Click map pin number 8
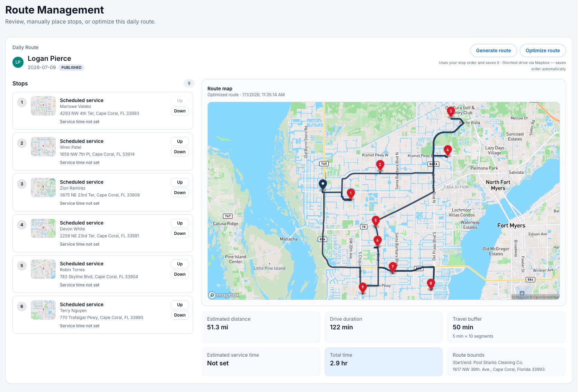Viewport: 578px width, 392px height. [x=431, y=284]
